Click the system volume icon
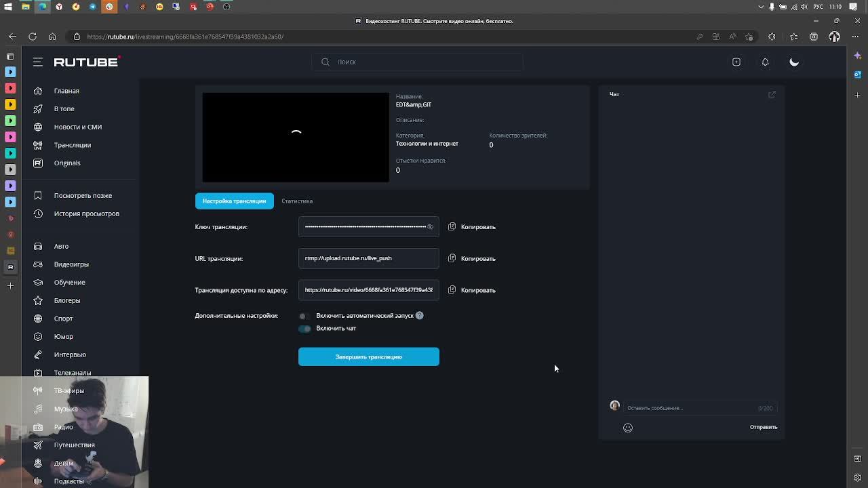Image resolution: width=868 pixels, height=488 pixels. tap(804, 7)
